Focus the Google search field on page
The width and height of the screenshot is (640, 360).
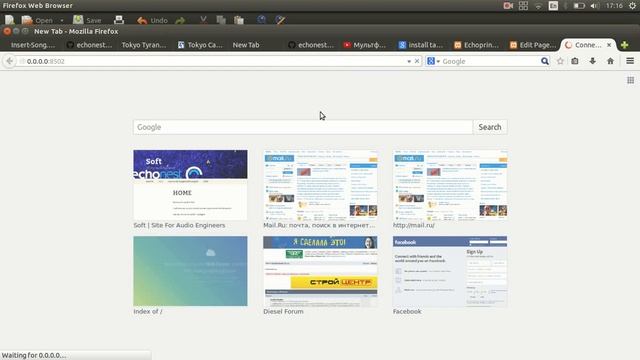click(x=303, y=127)
